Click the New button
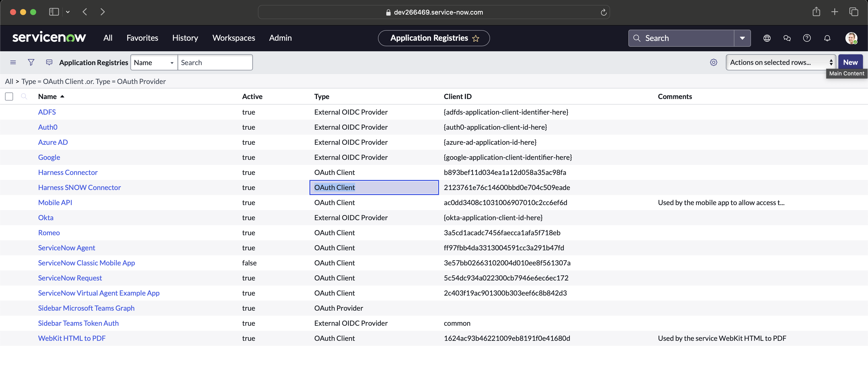The image size is (868, 377). coord(850,62)
